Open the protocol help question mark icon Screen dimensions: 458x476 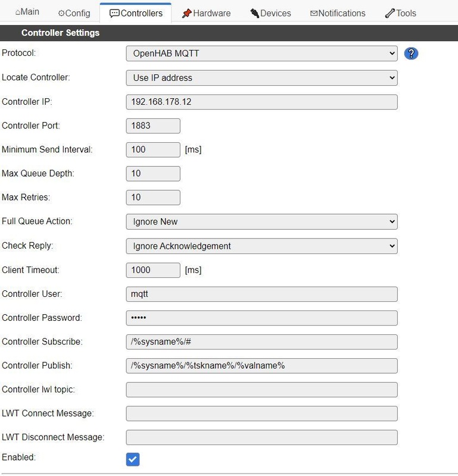(x=411, y=54)
